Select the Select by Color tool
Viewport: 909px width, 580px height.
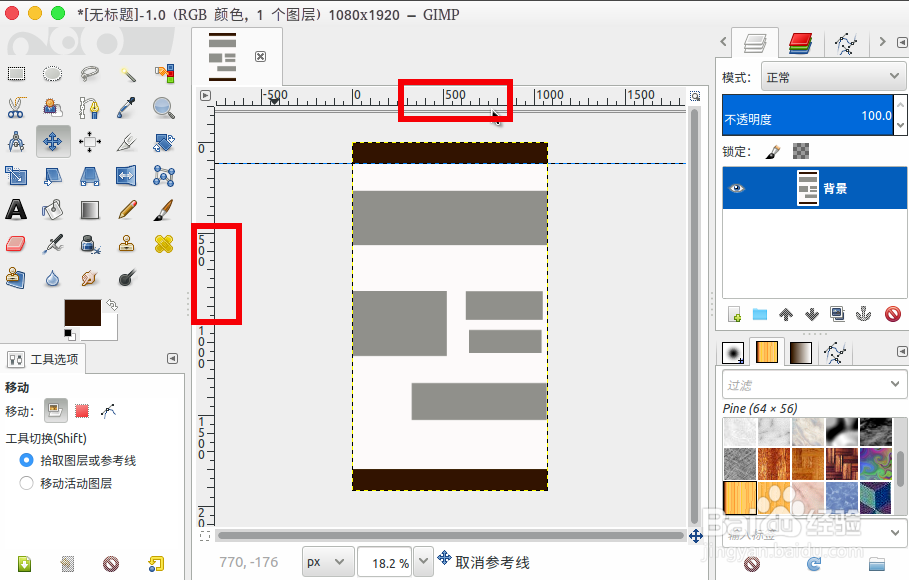(x=164, y=74)
